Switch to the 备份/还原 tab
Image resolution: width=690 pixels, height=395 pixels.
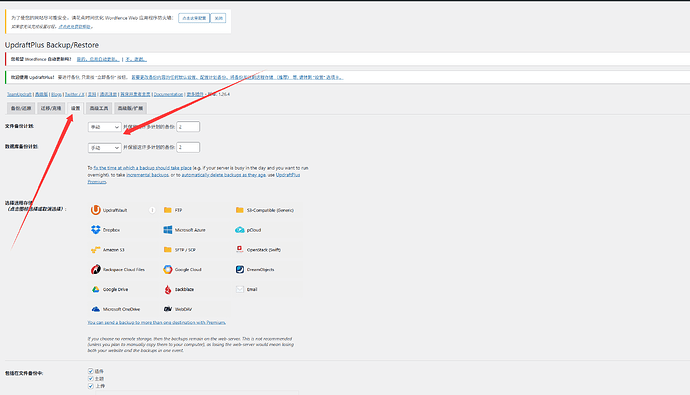21,108
